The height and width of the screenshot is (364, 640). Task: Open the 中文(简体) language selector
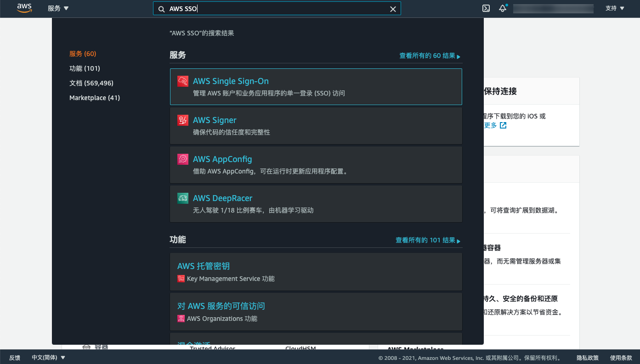coord(48,358)
